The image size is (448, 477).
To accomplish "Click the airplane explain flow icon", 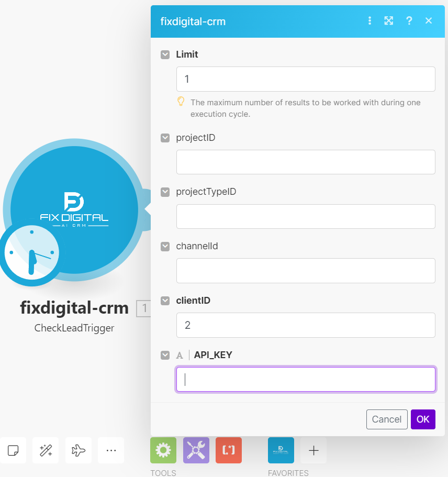I will [79, 450].
